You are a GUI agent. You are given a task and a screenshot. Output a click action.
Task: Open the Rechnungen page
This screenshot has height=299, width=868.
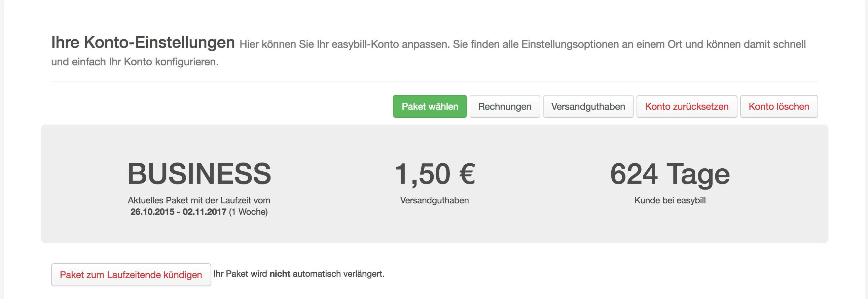click(504, 106)
